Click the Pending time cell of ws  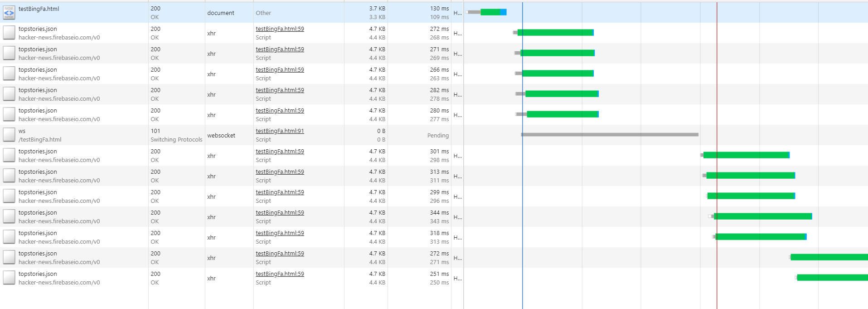[x=438, y=136]
